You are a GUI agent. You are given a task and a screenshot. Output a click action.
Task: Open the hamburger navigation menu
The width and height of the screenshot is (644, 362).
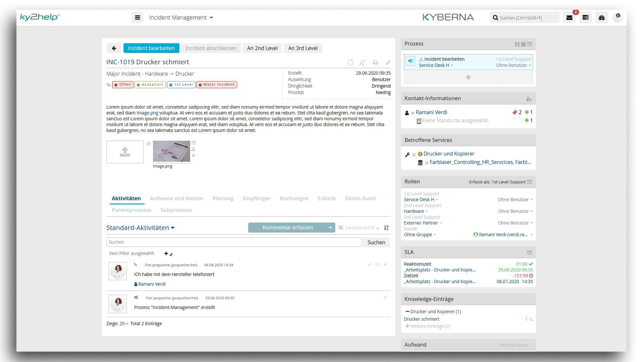pos(138,18)
